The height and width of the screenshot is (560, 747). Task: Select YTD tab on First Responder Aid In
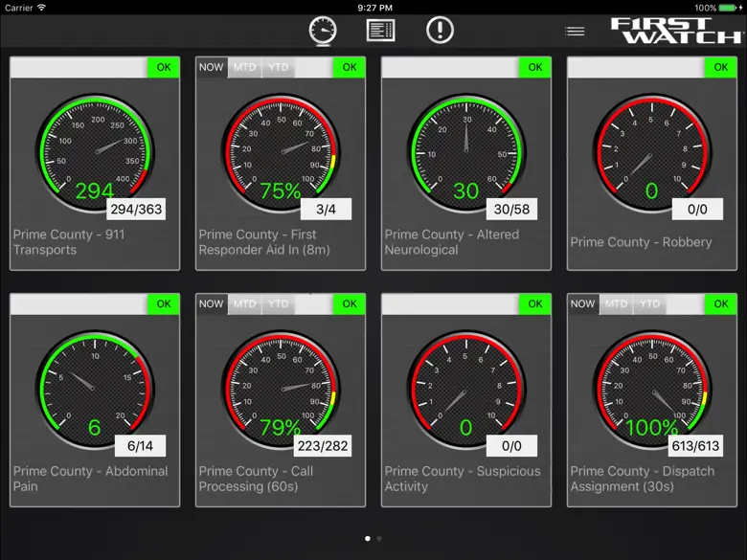coord(278,67)
